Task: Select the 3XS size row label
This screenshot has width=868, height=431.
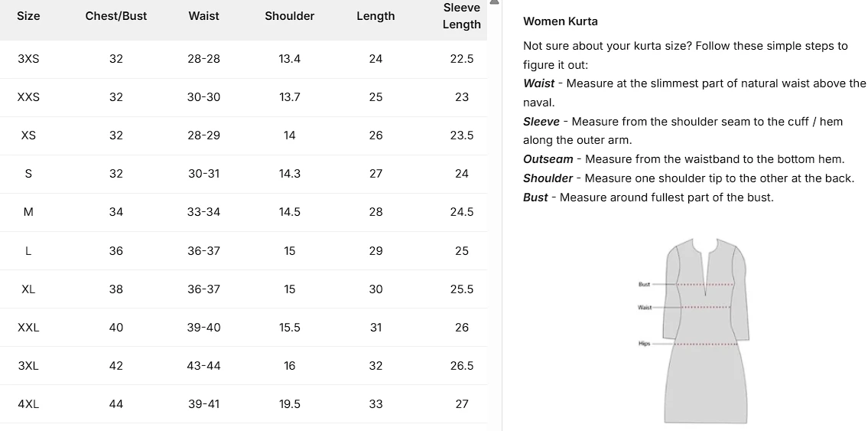Action: (28, 59)
